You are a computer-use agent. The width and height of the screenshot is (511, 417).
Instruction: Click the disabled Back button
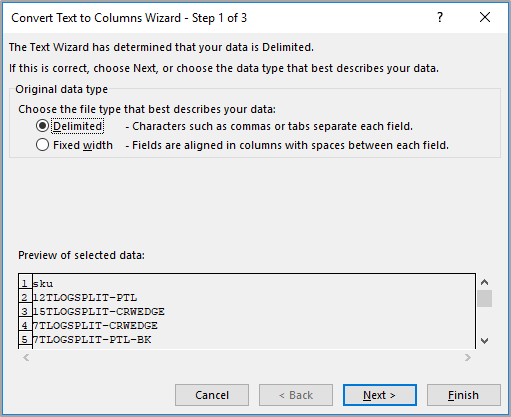point(296,395)
